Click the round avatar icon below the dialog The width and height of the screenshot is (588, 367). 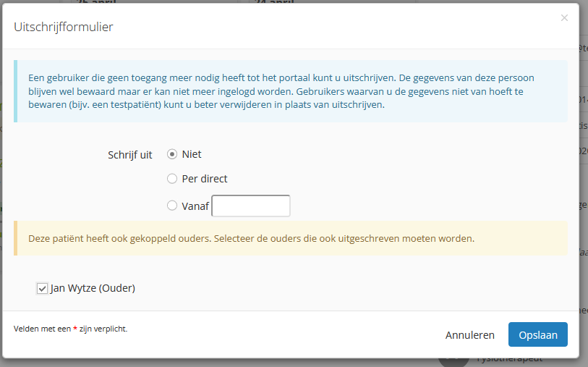452,360
